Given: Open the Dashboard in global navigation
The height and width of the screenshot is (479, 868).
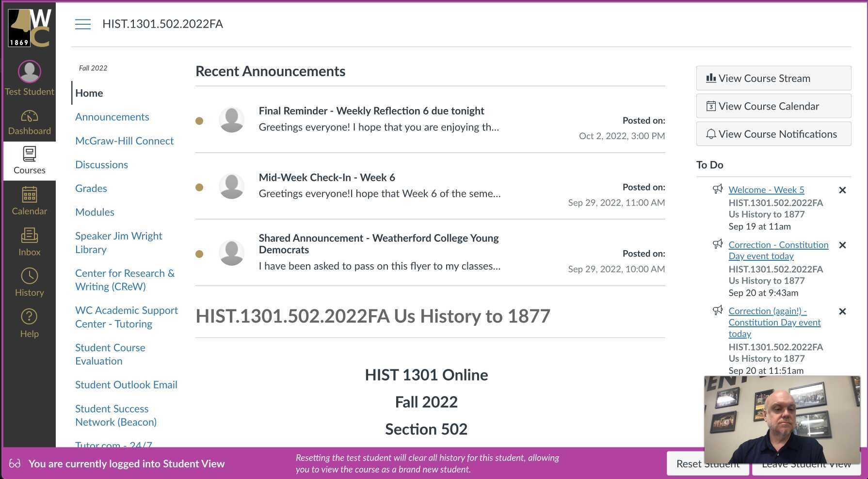Looking at the screenshot, I should point(29,122).
